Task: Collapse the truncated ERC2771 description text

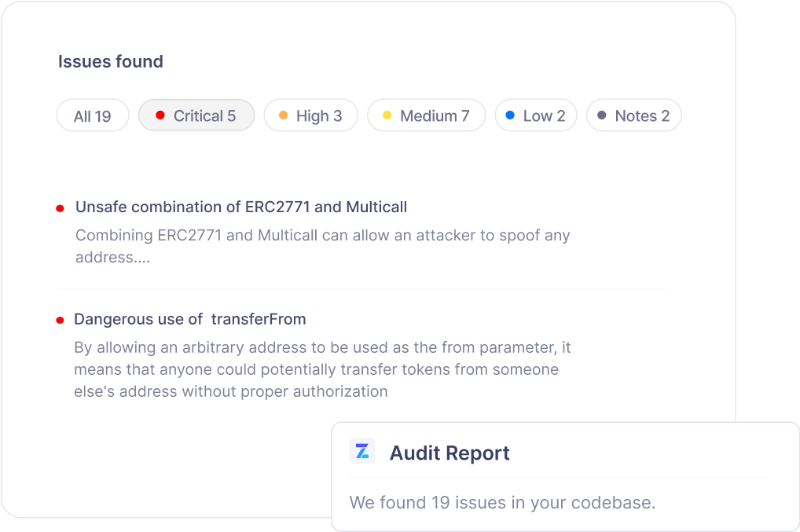Action: click(x=322, y=246)
